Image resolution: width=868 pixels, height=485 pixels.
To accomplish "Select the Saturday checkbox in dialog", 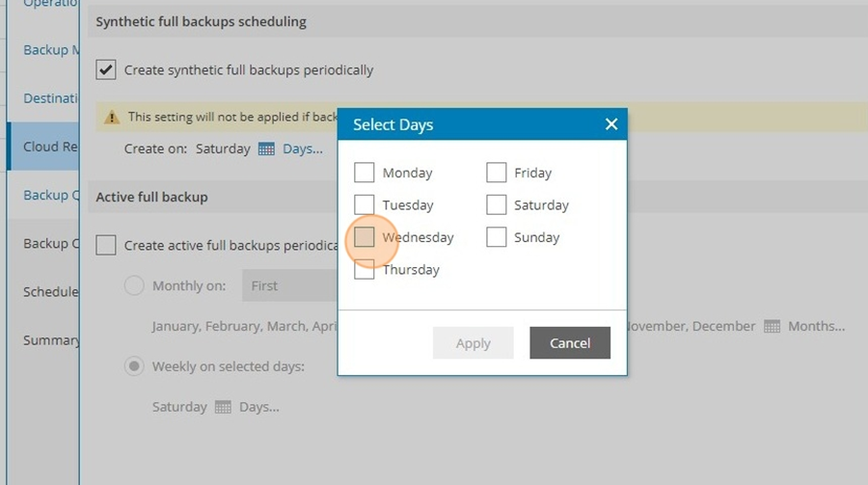I will pos(496,204).
